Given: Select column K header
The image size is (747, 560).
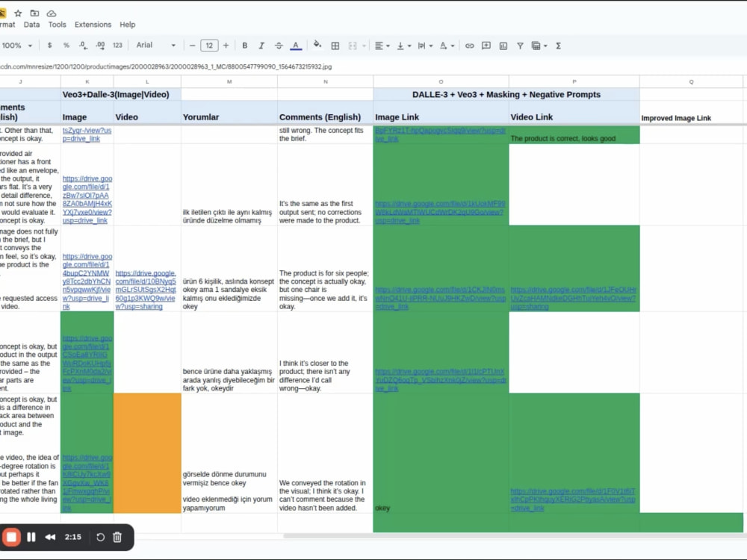Looking at the screenshot, I should [x=87, y=81].
